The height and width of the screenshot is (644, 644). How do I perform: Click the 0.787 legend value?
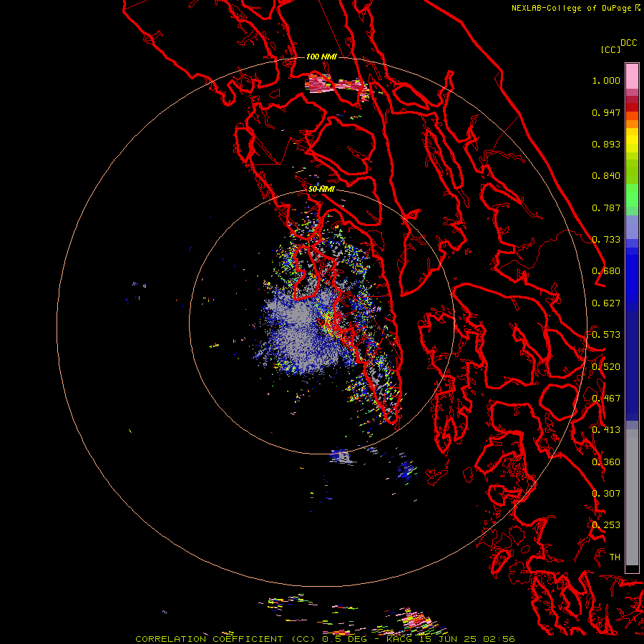point(606,208)
